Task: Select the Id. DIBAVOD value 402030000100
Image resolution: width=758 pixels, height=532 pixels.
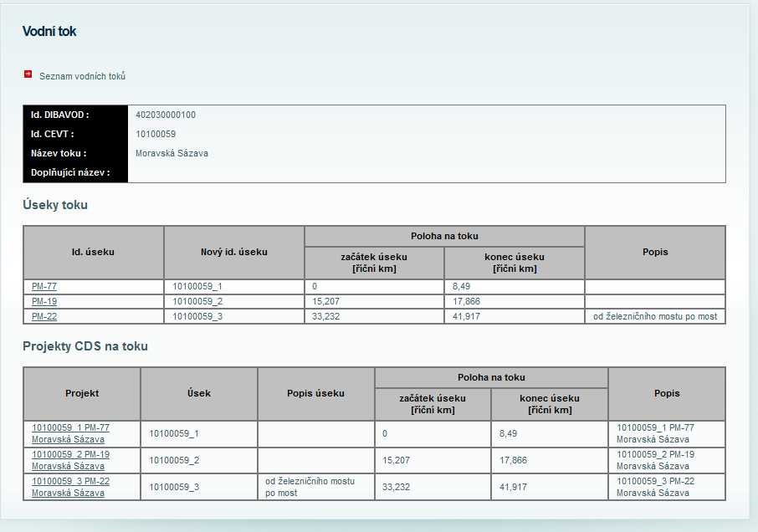Action: pyautogui.click(x=166, y=115)
